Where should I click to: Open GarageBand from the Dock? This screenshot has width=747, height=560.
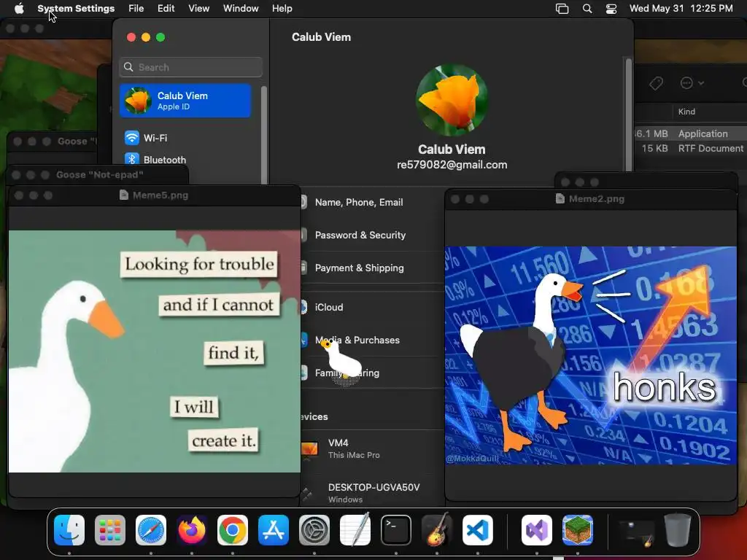click(437, 530)
